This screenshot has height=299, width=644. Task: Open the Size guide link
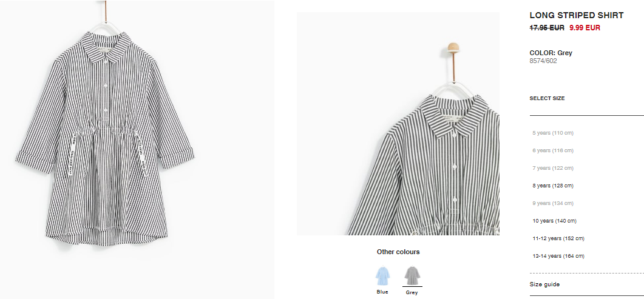tap(544, 284)
